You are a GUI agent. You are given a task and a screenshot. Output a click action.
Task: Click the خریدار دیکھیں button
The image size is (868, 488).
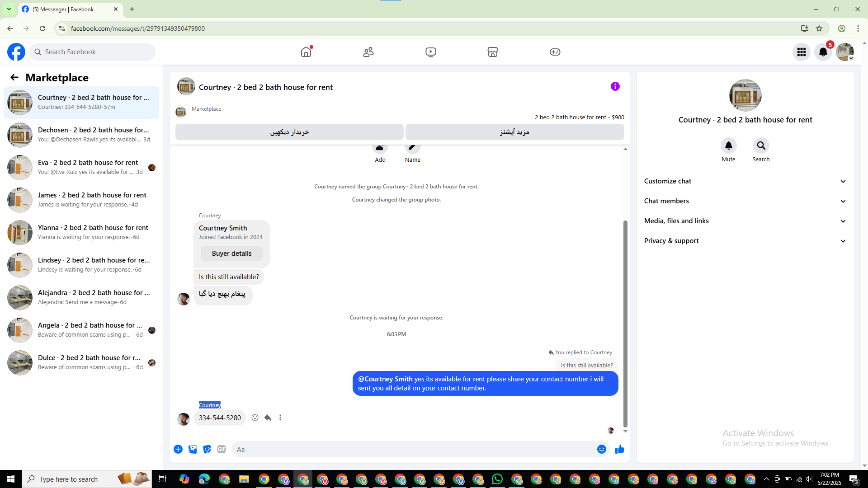[289, 132]
